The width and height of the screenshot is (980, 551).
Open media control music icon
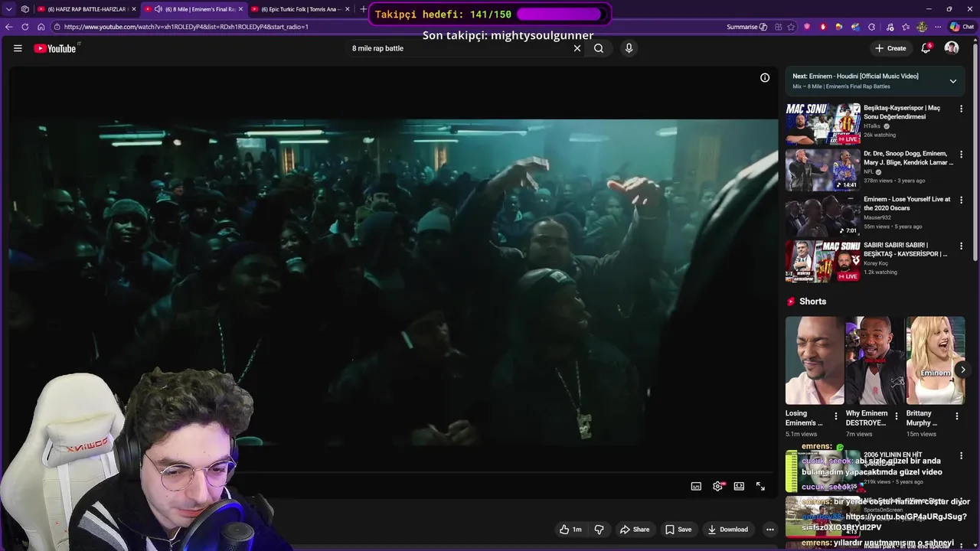coord(888,27)
